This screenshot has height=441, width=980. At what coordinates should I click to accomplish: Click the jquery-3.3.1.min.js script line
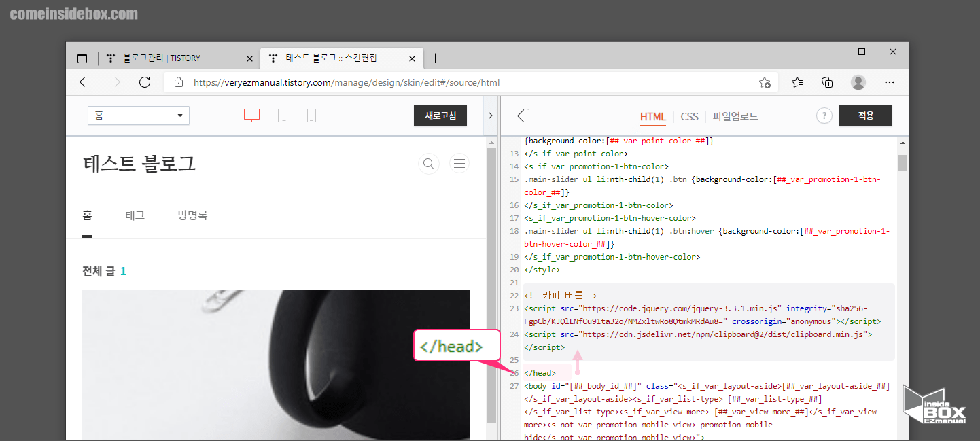tap(703, 315)
